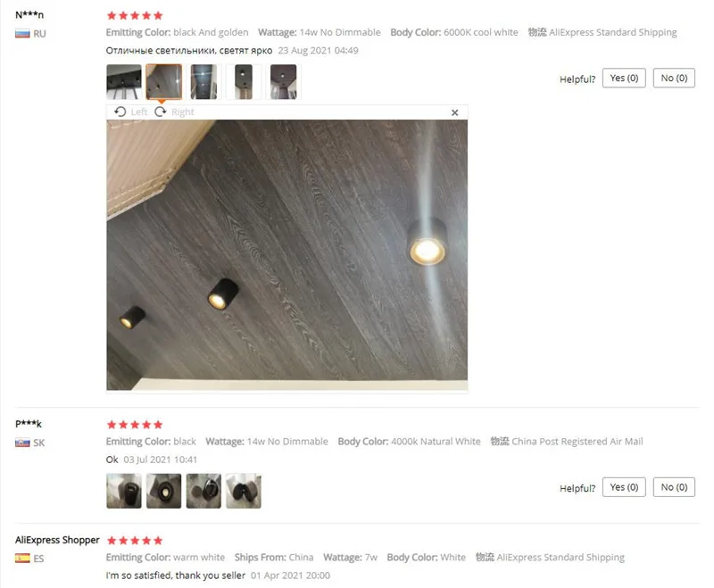Click No (0) on P***k's review
714x588 pixels.
pyautogui.click(x=674, y=487)
